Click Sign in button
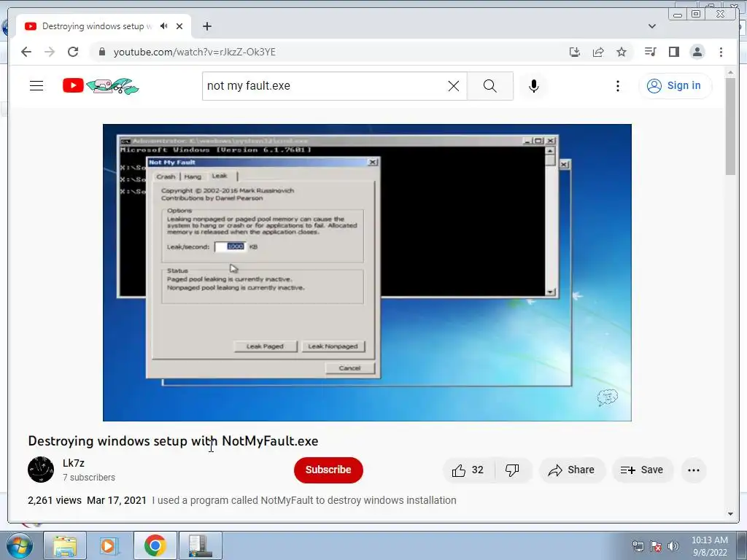 point(675,86)
